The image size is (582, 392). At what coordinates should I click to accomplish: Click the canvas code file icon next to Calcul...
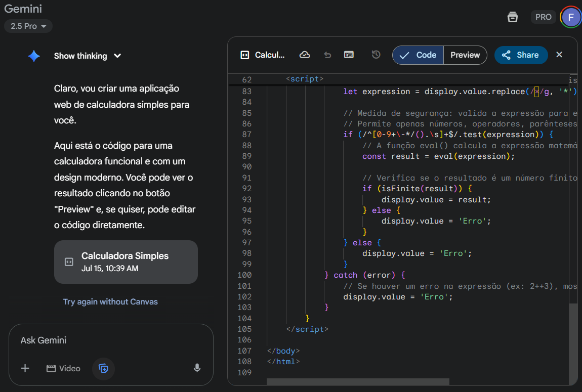(244, 55)
